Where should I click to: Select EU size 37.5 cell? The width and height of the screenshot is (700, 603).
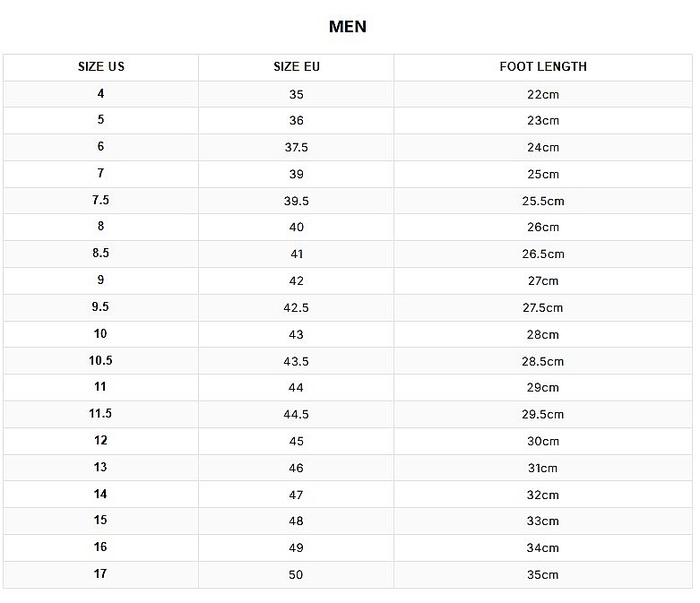297,147
